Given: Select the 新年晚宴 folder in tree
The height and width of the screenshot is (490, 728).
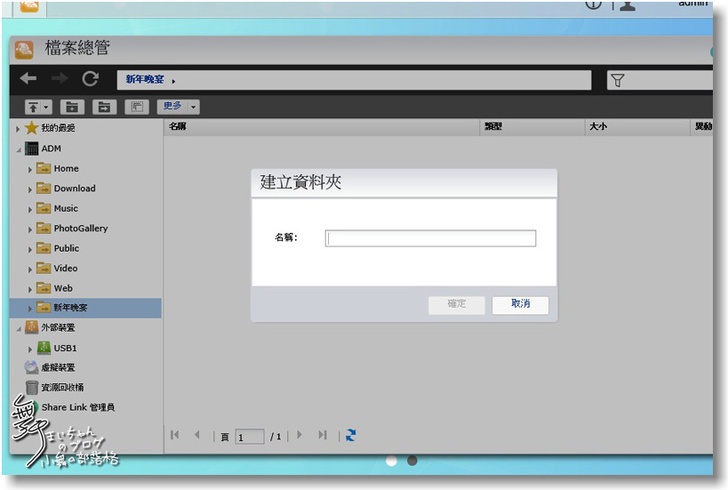Looking at the screenshot, I should coord(85,308).
